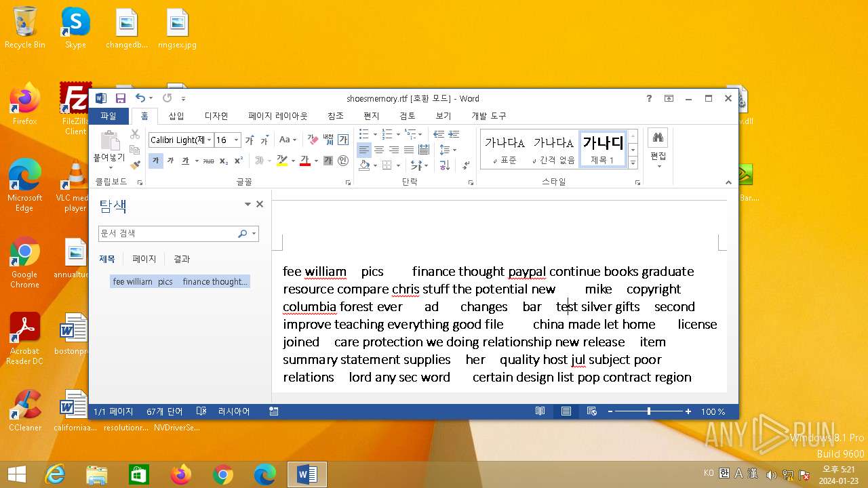Click the zoom slider handle

click(649, 411)
